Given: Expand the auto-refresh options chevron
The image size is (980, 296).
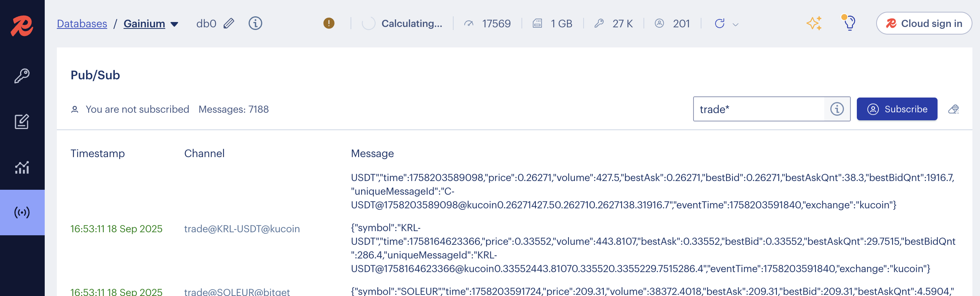Looking at the screenshot, I should click(x=736, y=25).
